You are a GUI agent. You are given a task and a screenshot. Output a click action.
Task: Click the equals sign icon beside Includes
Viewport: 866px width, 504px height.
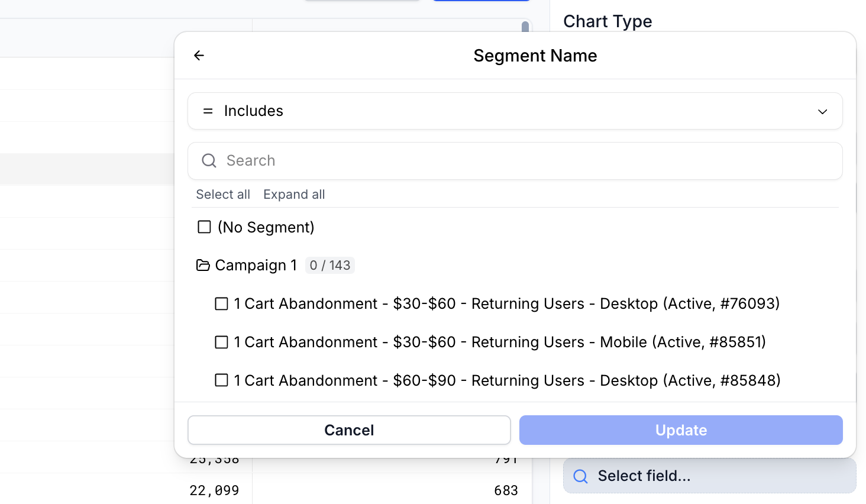click(x=208, y=111)
